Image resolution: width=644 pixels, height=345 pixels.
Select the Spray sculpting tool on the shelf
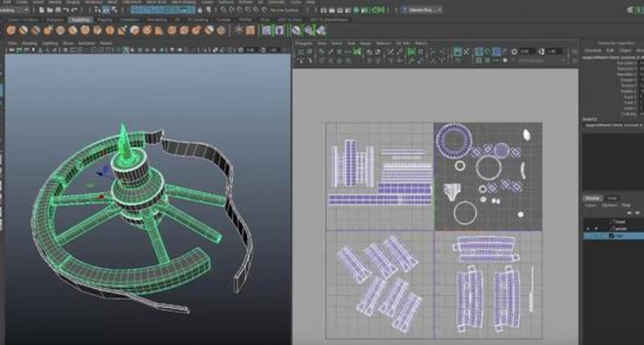click(97, 30)
